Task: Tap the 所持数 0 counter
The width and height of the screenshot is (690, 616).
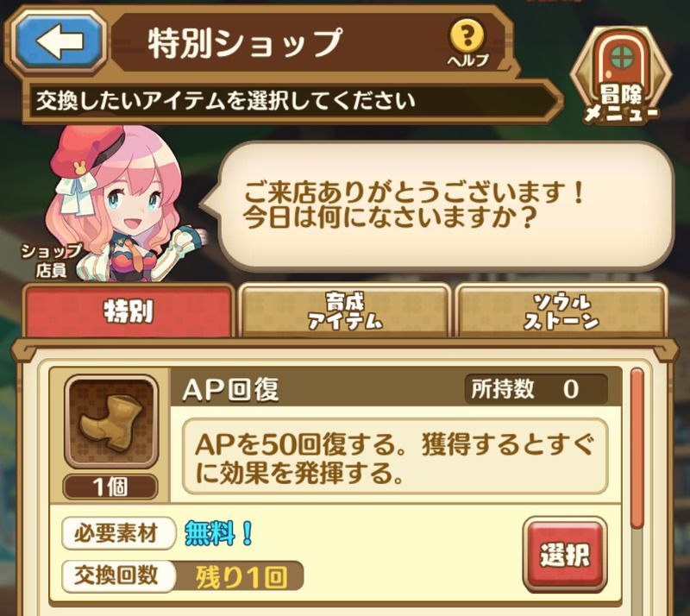Action: tap(536, 389)
